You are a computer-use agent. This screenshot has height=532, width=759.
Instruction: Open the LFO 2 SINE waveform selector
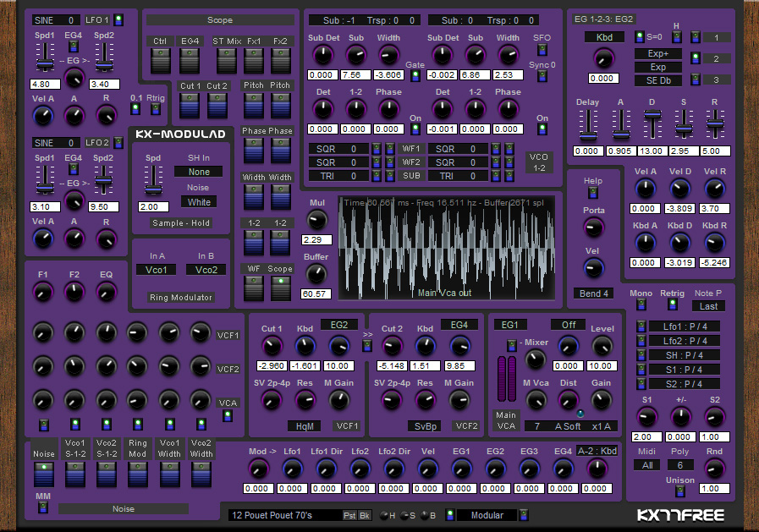point(56,143)
